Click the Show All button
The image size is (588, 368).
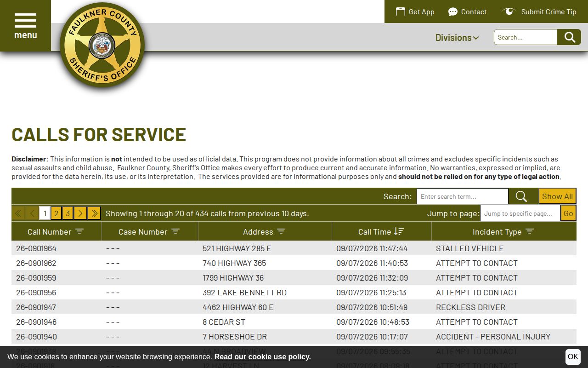click(557, 196)
